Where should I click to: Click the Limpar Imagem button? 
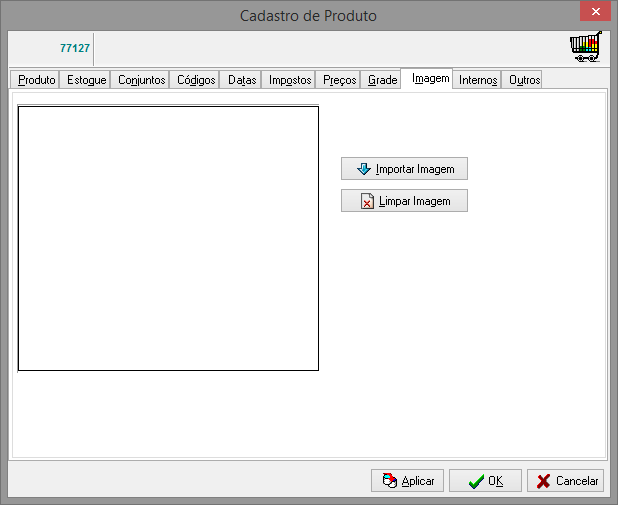(404, 201)
